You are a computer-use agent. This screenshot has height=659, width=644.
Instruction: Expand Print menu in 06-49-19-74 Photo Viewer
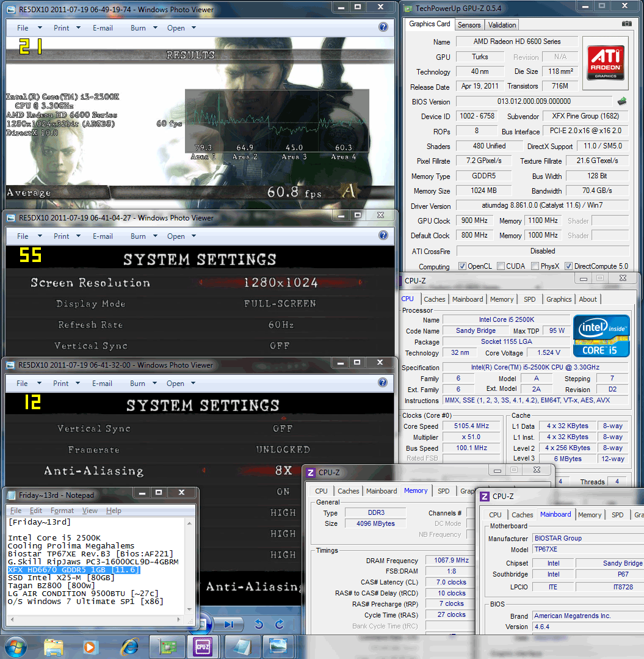tap(67, 27)
